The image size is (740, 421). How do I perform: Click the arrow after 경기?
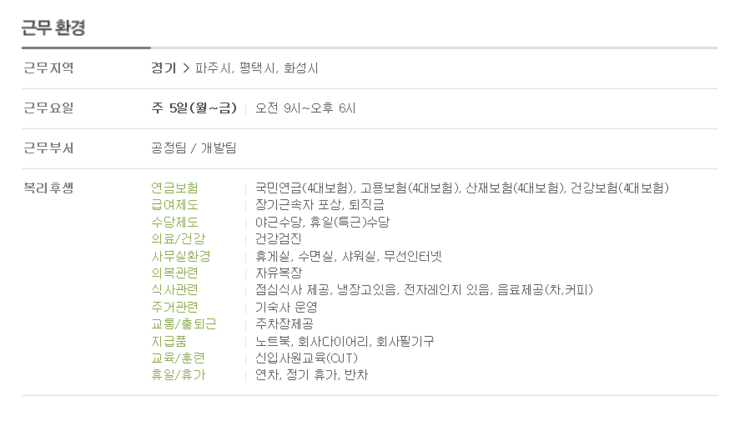pos(186,68)
